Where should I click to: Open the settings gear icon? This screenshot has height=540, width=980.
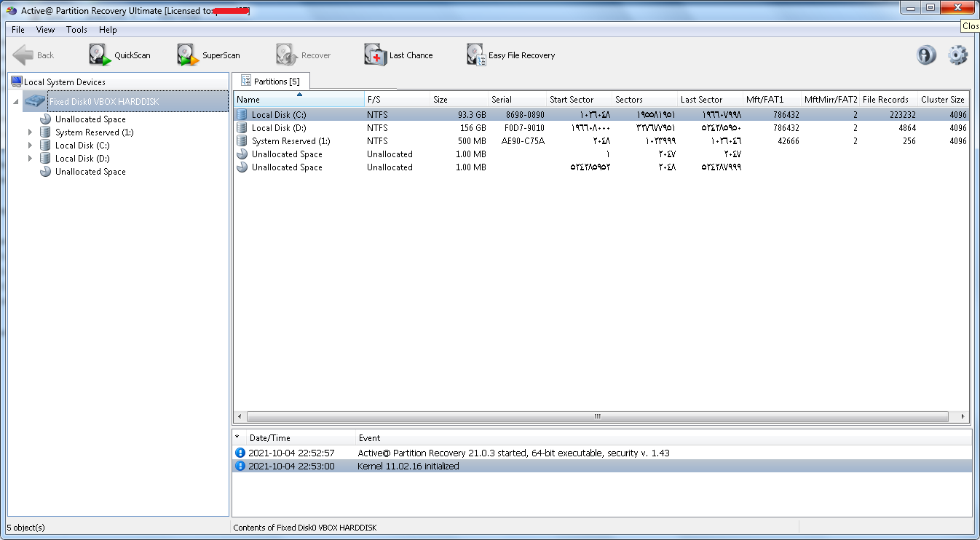[957, 55]
